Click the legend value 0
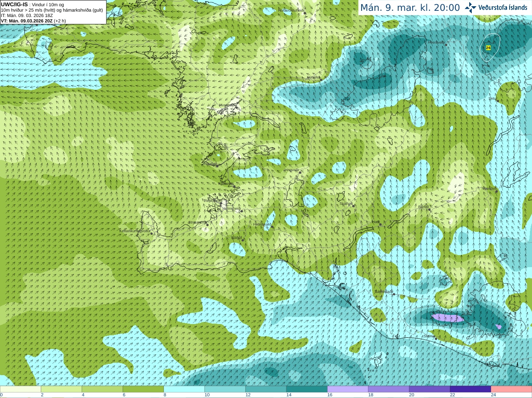This screenshot has height=398, width=532. pos(1,395)
